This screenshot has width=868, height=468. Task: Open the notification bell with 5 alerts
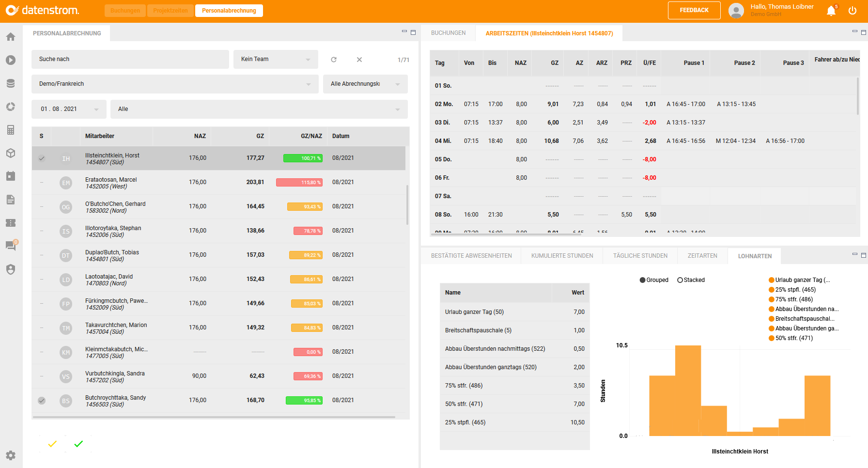(x=831, y=10)
